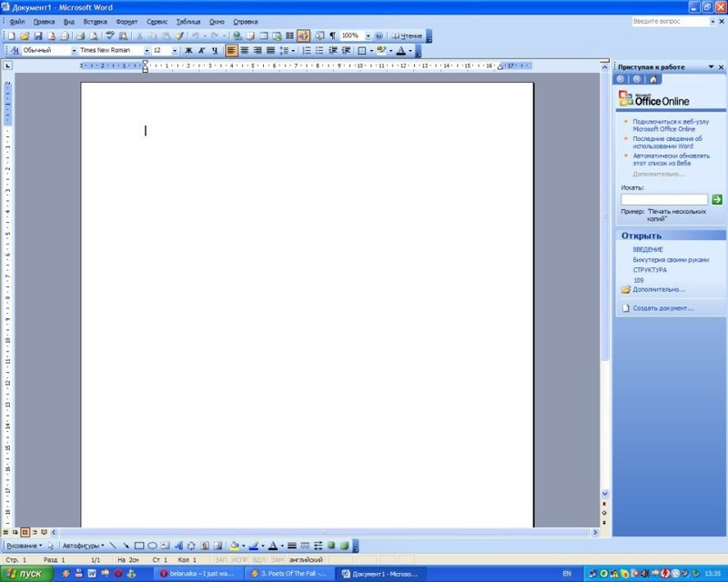Toggle italic formatting (К)
Image resolution: width=728 pixels, height=582 pixels.
tap(201, 51)
